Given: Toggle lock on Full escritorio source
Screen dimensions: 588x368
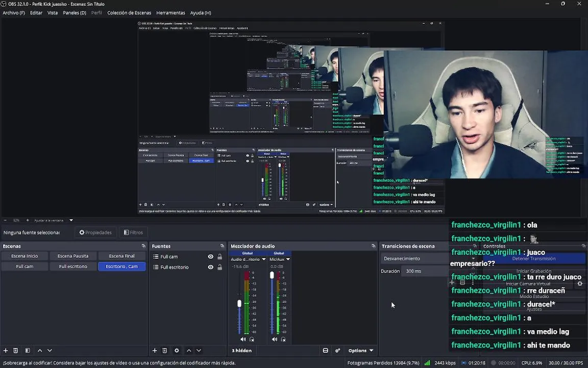Looking at the screenshot, I should (220, 267).
